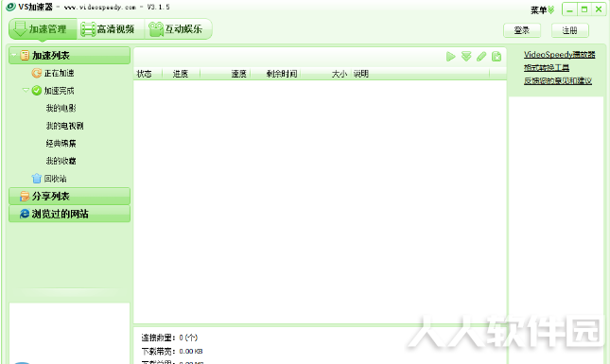Click the green checkmark icon for 加速完成

(37, 91)
